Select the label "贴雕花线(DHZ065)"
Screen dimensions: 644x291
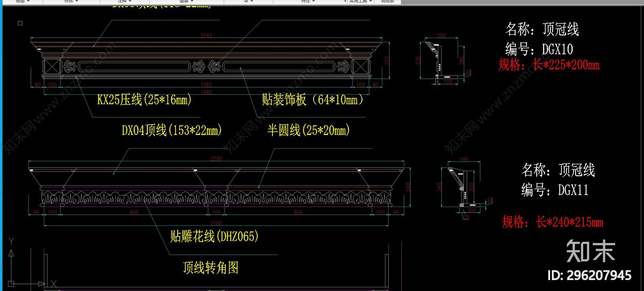point(214,236)
